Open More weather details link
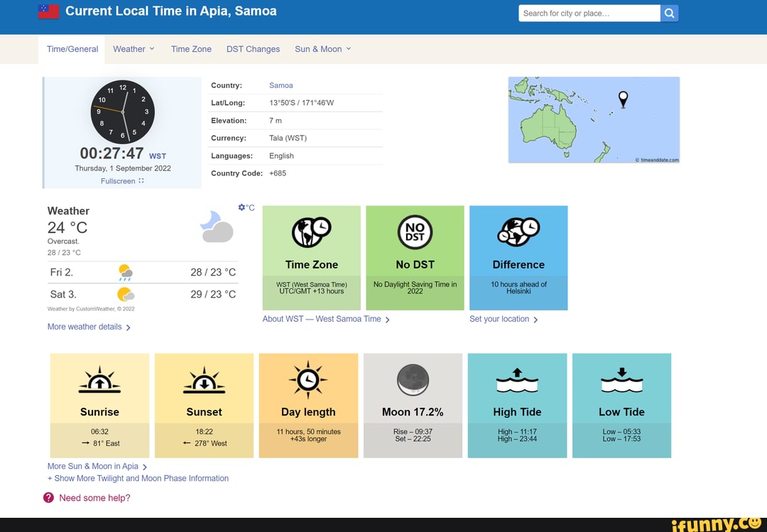The image size is (767, 532). click(x=89, y=327)
